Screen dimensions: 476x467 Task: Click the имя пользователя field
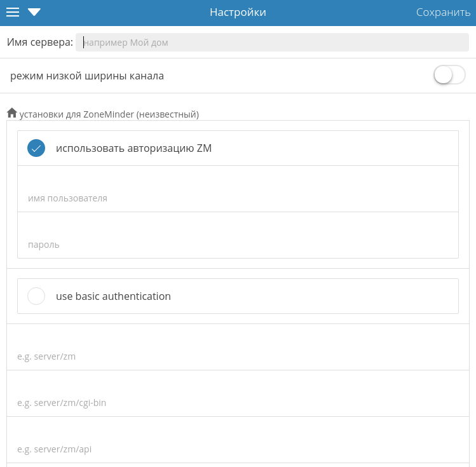click(x=238, y=189)
